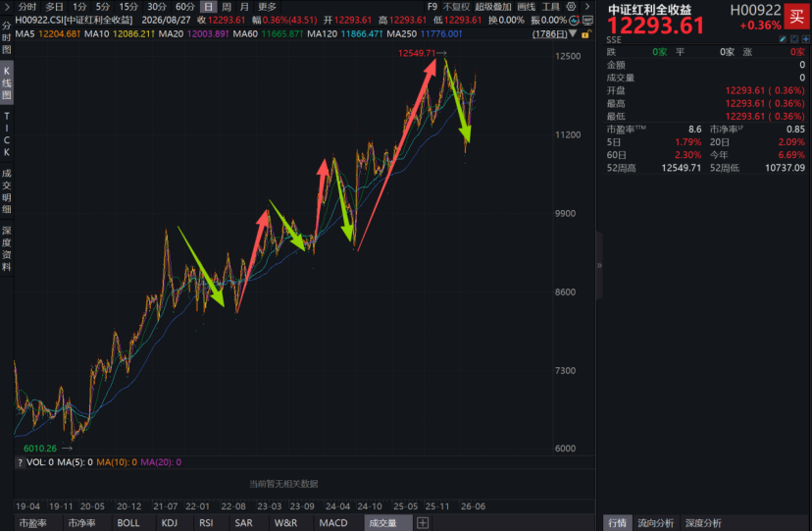This screenshot has width=812, height=532.
Task: Select KDJ indicator tab
Action: (170, 522)
